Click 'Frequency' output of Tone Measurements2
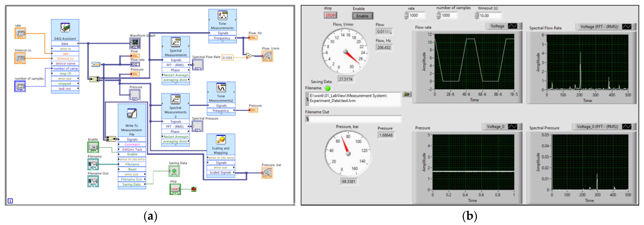 click(x=221, y=110)
